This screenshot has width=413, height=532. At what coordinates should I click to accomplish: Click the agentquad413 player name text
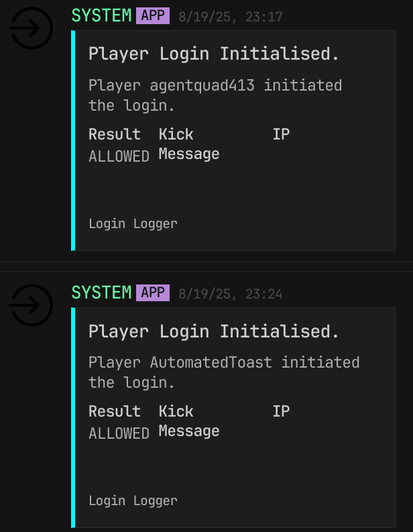(x=202, y=85)
